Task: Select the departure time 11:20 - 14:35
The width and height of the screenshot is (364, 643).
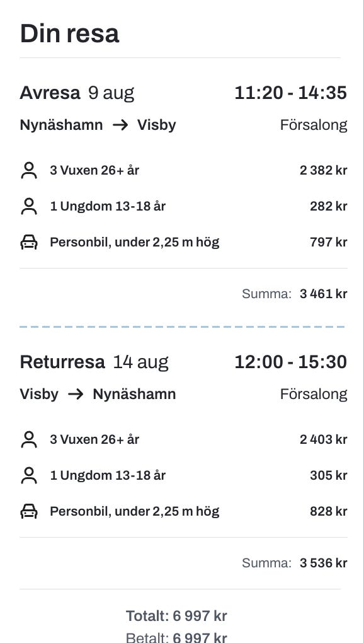Action: [291, 93]
